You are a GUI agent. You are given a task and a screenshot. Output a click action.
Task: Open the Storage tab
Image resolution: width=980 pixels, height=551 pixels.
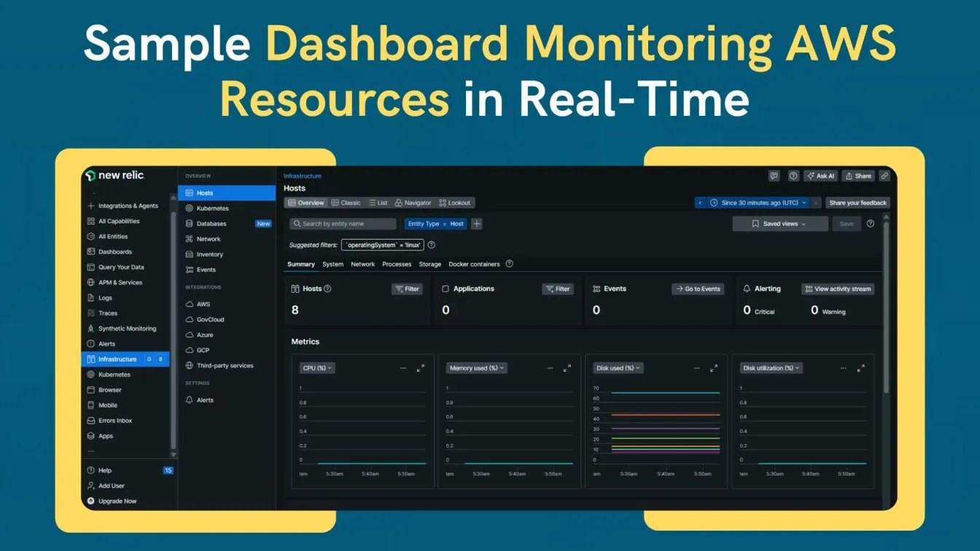pos(430,264)
